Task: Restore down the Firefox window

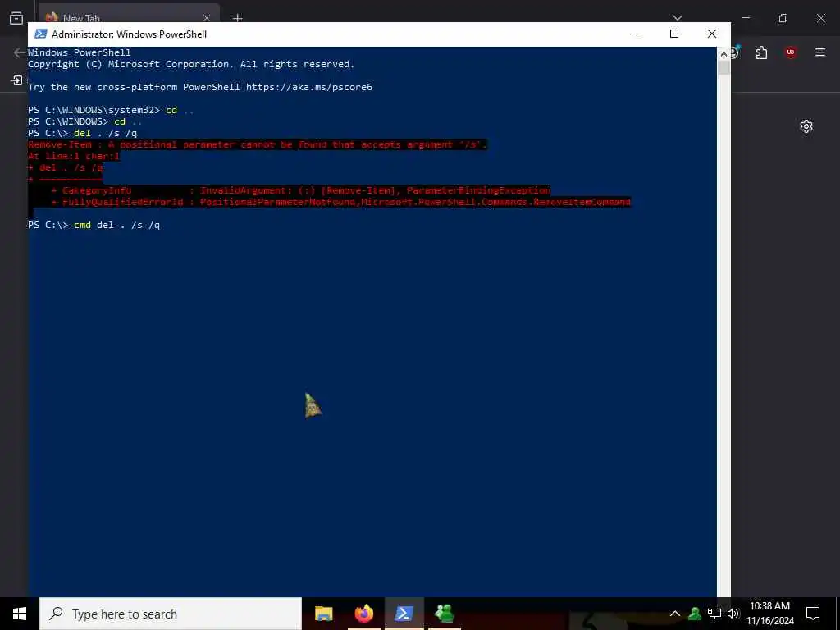Action: pos(783,18)
